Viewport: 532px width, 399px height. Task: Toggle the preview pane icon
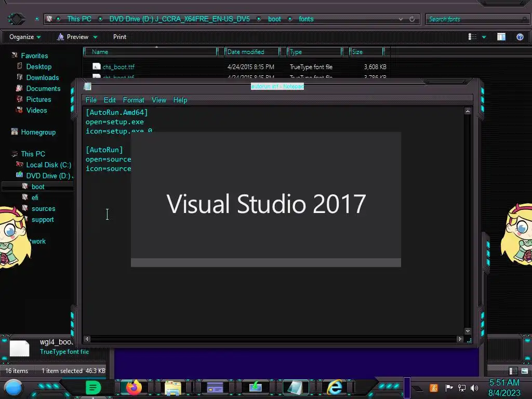pos(501,37)
